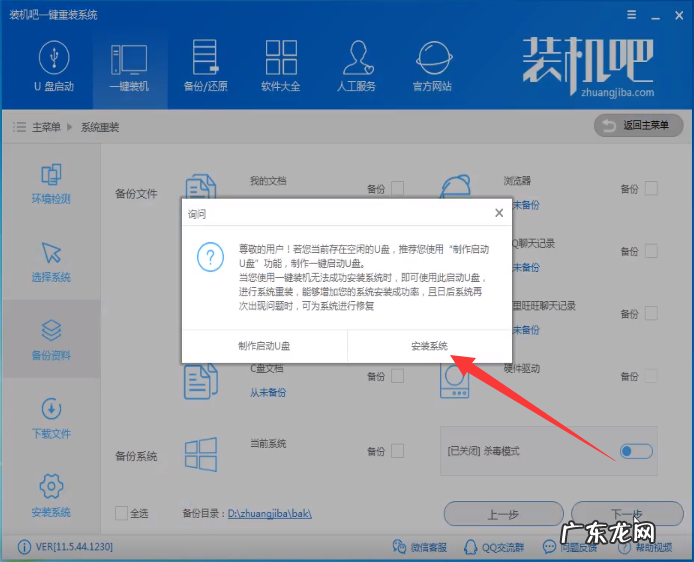
Task: Click the info icon next to version
Action: click(24, 547)
